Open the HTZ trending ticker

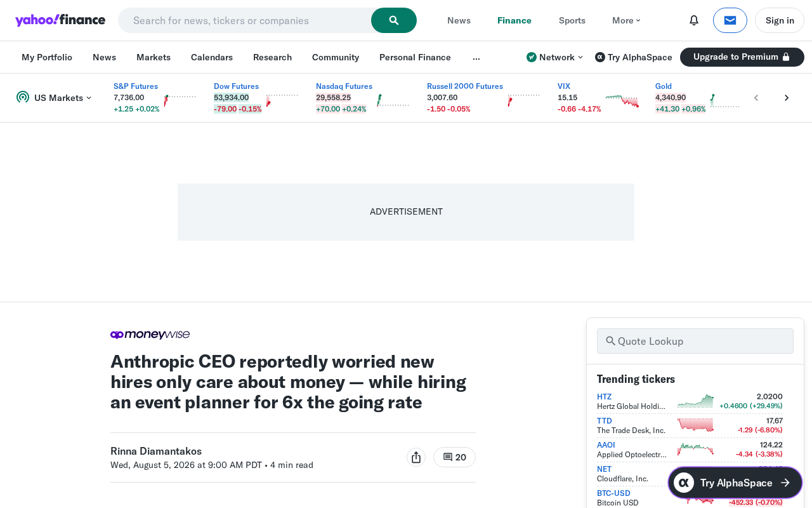[604, 397]
